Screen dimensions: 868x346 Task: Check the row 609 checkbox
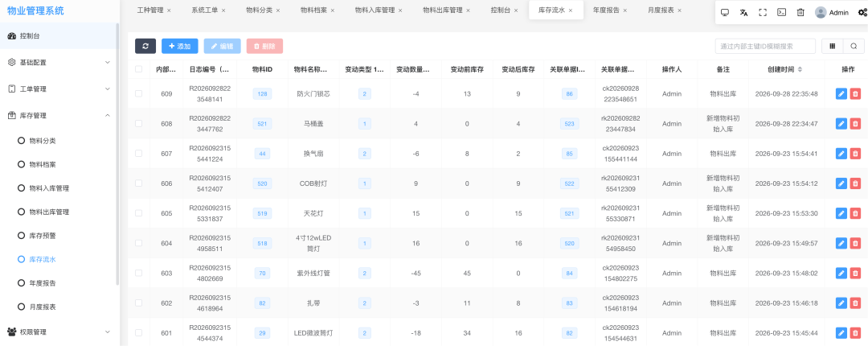(138, 93)
